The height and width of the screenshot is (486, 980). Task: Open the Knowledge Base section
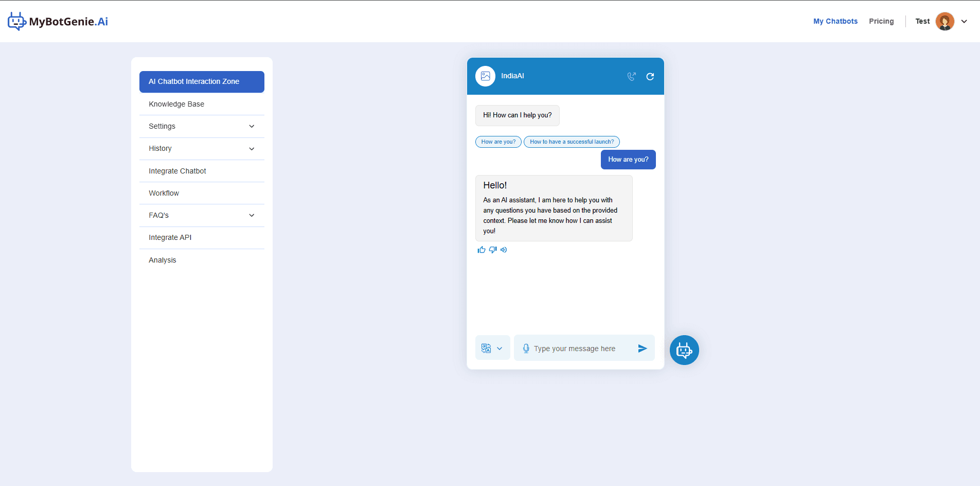pos(202,104)
